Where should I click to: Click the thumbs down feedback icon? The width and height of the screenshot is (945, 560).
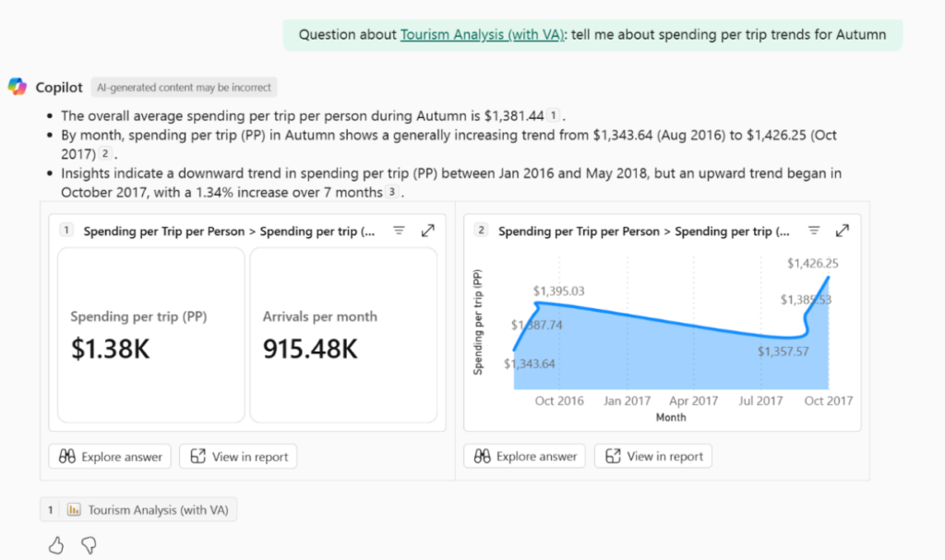pyautogui.click(x=89, y=545)
